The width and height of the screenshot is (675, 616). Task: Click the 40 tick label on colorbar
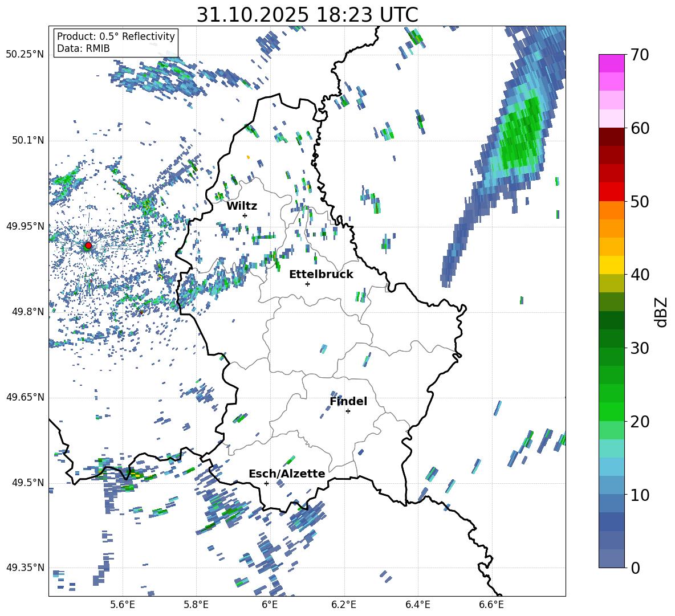pyautogui.click(x=640, y=275)
